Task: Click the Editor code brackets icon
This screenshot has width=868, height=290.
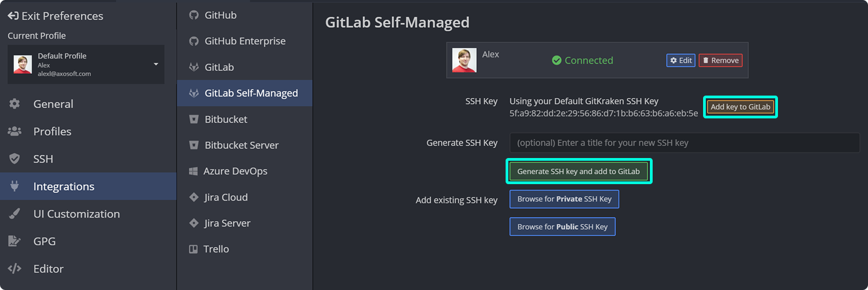Action: 15,268
